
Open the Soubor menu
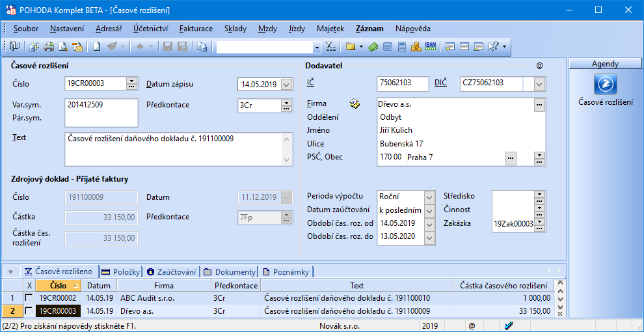[26, 29]
